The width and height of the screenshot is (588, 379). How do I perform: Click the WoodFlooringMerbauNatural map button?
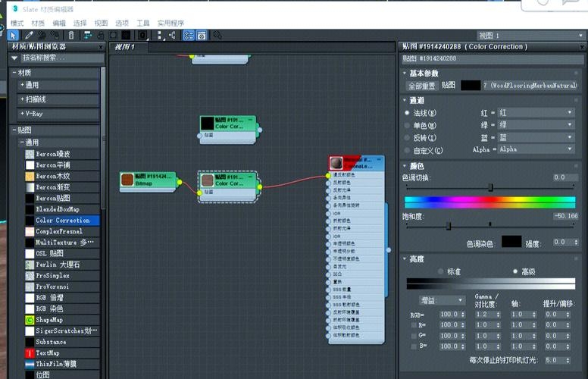530,86
